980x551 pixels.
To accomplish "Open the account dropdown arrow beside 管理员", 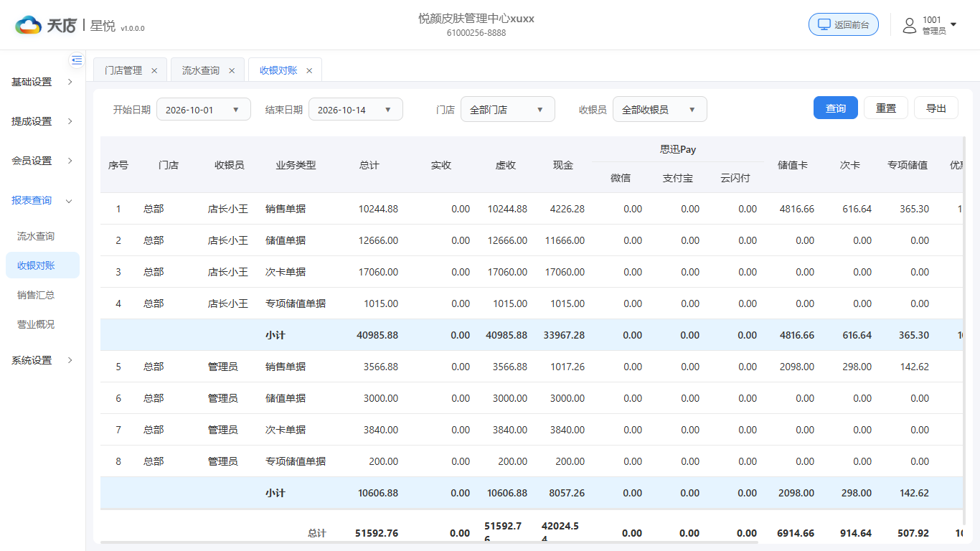I will pos(953,25).
